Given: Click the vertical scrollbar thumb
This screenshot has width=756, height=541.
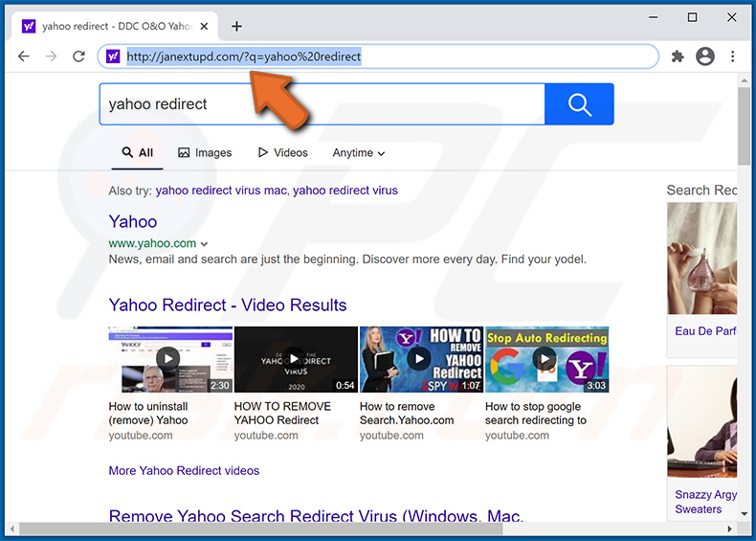Looking at the screenshot, I should coord(744,126).
